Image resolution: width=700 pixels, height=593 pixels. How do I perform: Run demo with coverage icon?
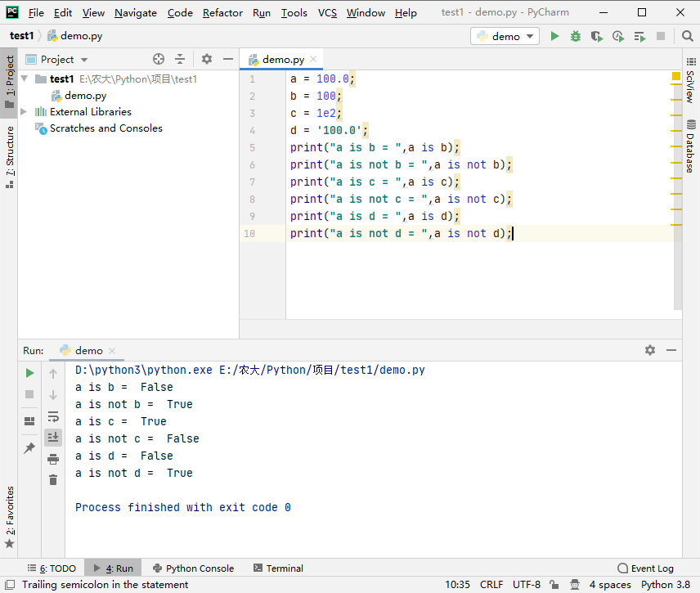pos(597,36)
